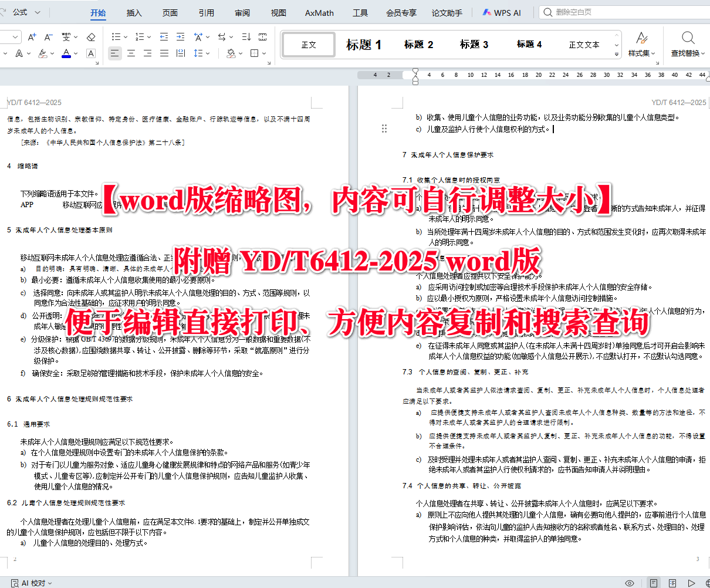Click the phonetic guide (wén) icon

[x=66, y=36]
